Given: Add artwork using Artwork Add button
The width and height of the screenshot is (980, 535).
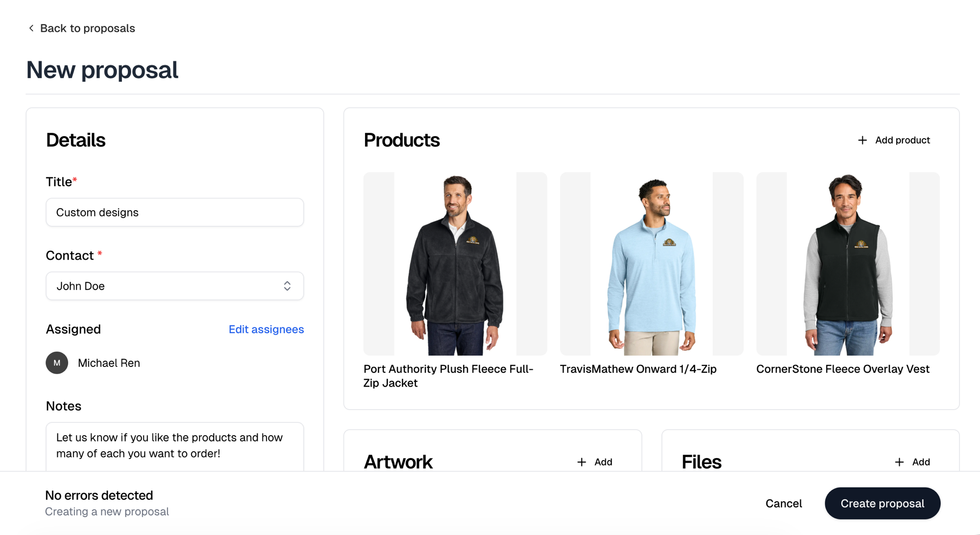Looking at the screenshot, I should (594, 462).
